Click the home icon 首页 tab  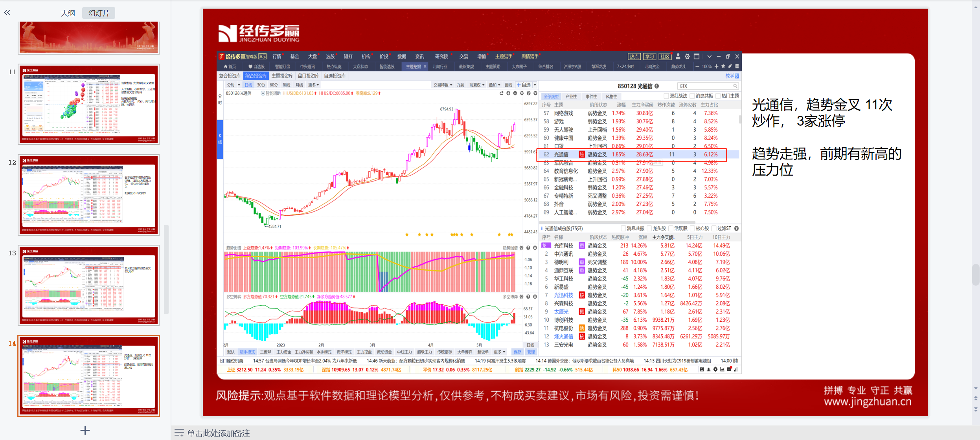[x=230, y=66]
